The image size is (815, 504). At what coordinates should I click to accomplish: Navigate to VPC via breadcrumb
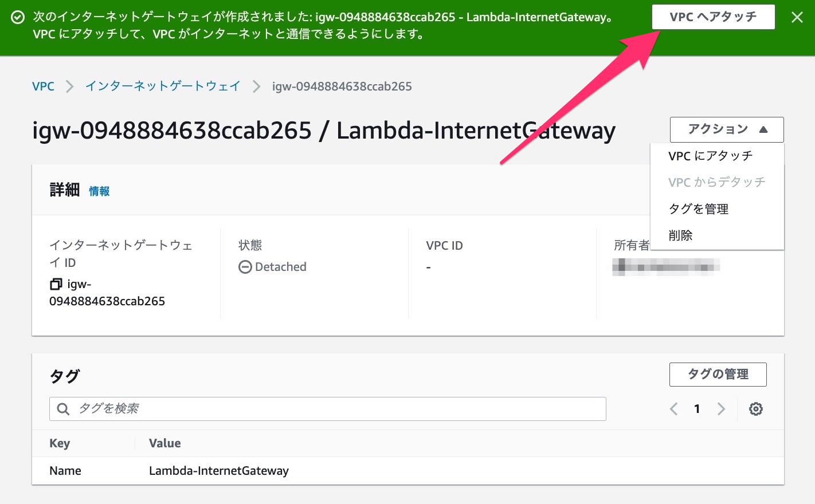[x=43, y=86]
